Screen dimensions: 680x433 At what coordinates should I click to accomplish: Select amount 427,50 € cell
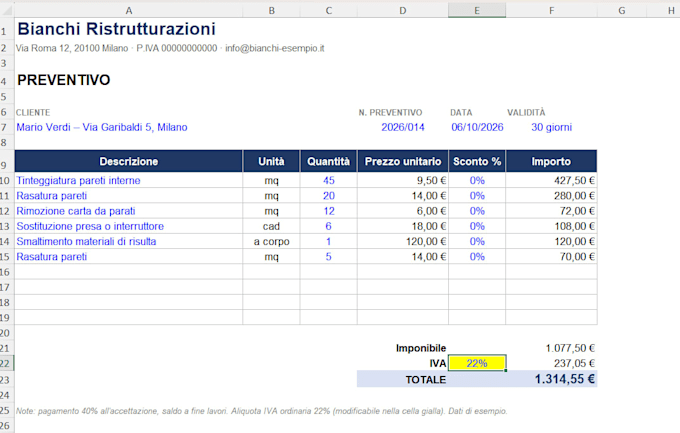(x=551, y=180)
